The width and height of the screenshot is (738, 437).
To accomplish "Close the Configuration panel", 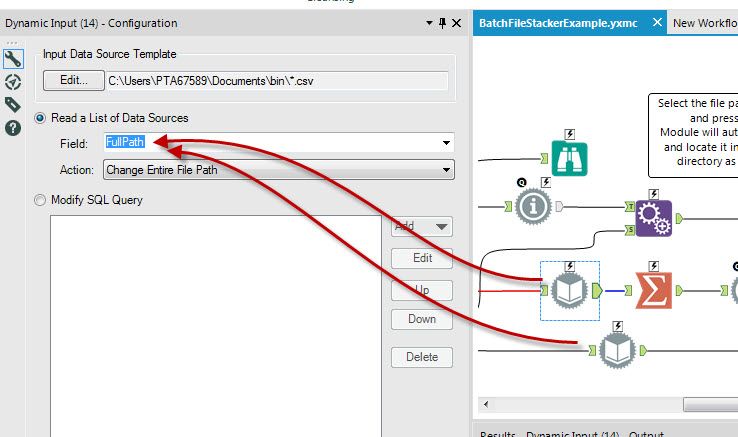I will [x=457, y=23].
